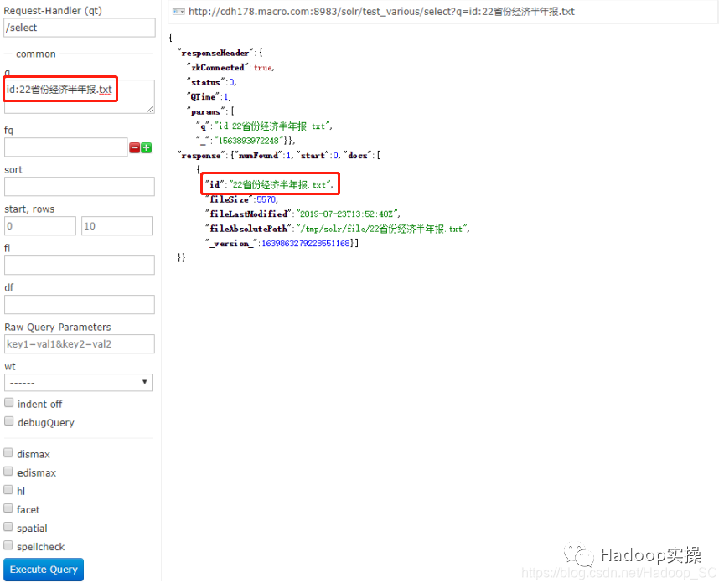
Task: Click the green add fq filter icon
Action: 147,148
